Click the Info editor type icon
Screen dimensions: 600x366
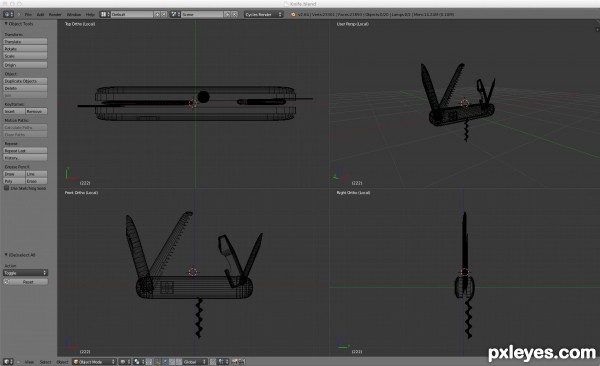point(8,14)
